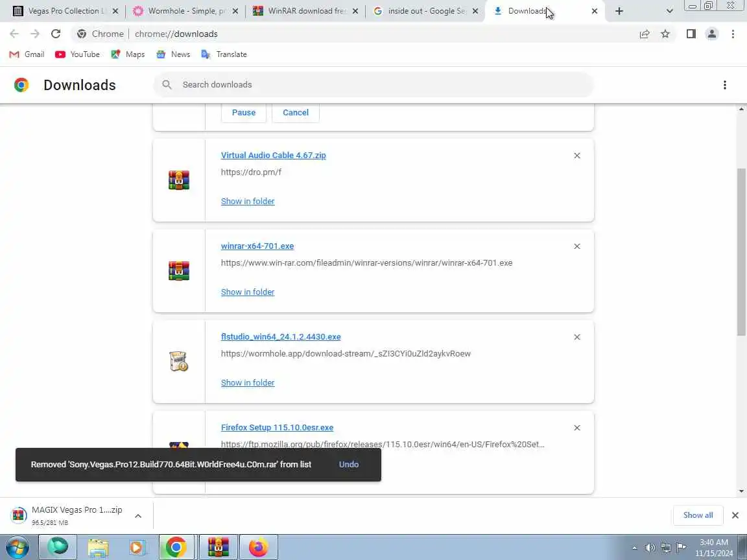Click the downloads page vertical scrollbar thumb
747x560 pixels.
(741, 251)
